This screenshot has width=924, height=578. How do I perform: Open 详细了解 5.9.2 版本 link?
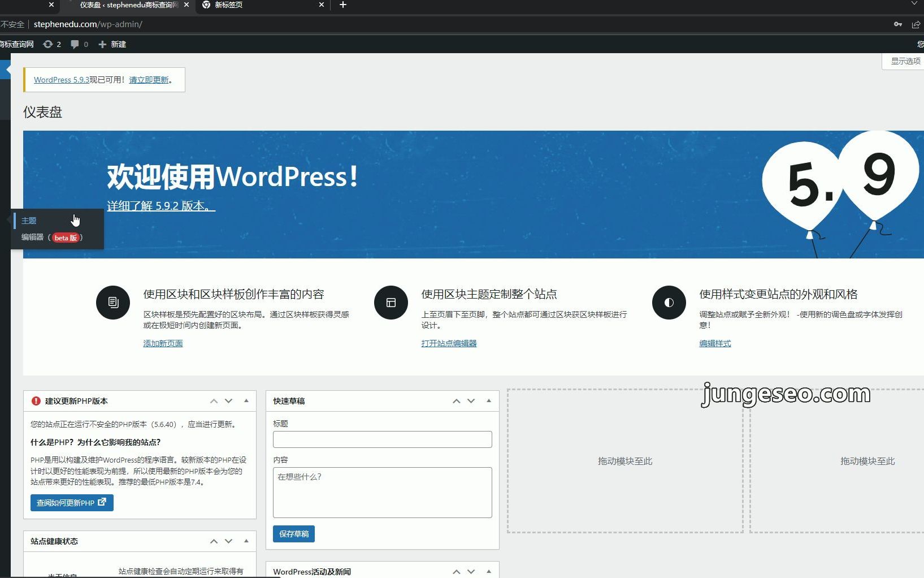(x=161, y=206)
